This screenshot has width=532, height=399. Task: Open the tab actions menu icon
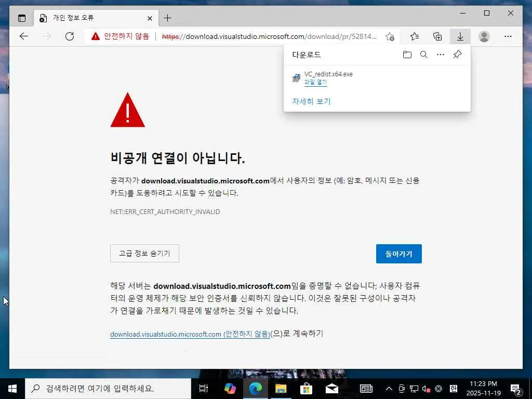click(22, 18)
